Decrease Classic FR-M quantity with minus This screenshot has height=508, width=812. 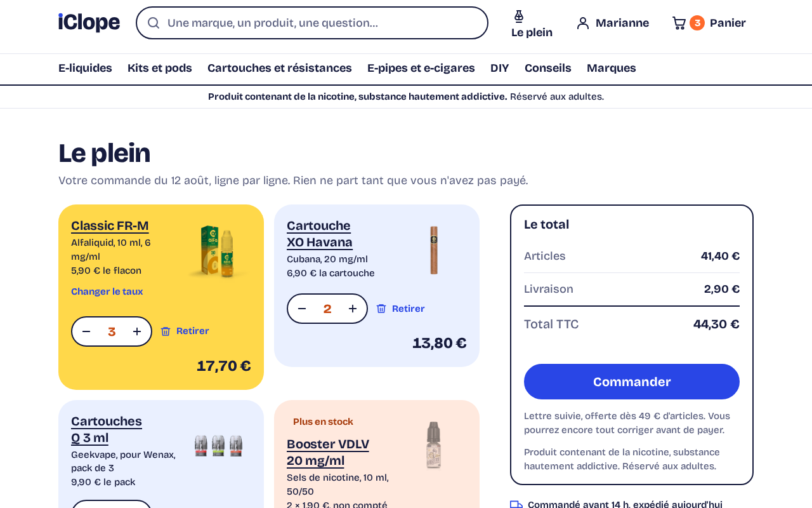(x=86, y=331)
